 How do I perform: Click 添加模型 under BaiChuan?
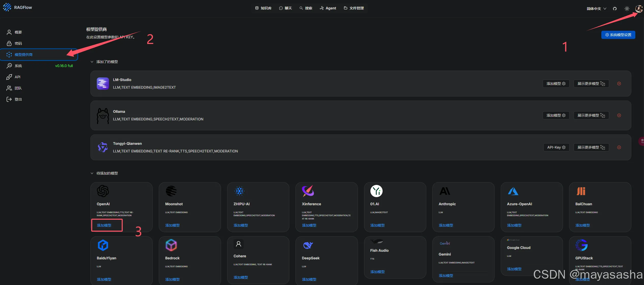click(x=582, y=225)
